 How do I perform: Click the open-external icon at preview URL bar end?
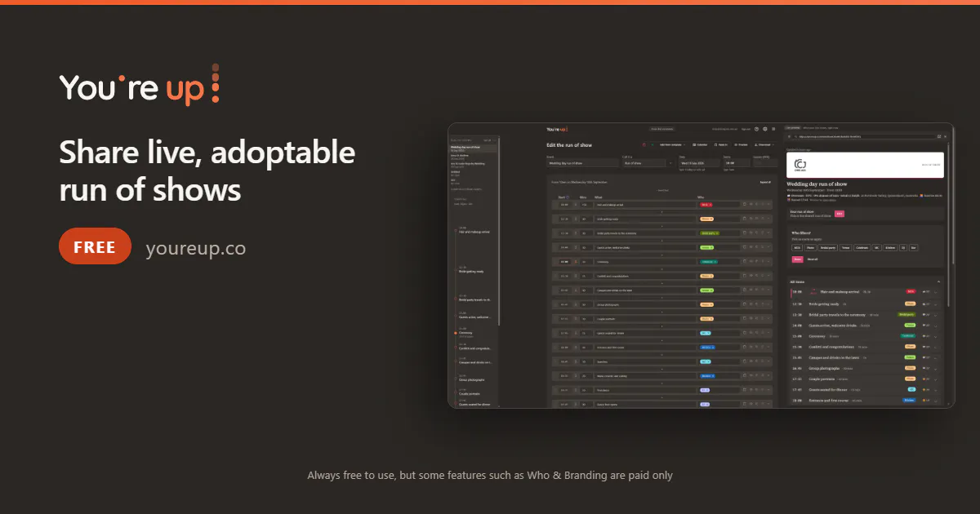pyautogui.click(x=939, y=136)
